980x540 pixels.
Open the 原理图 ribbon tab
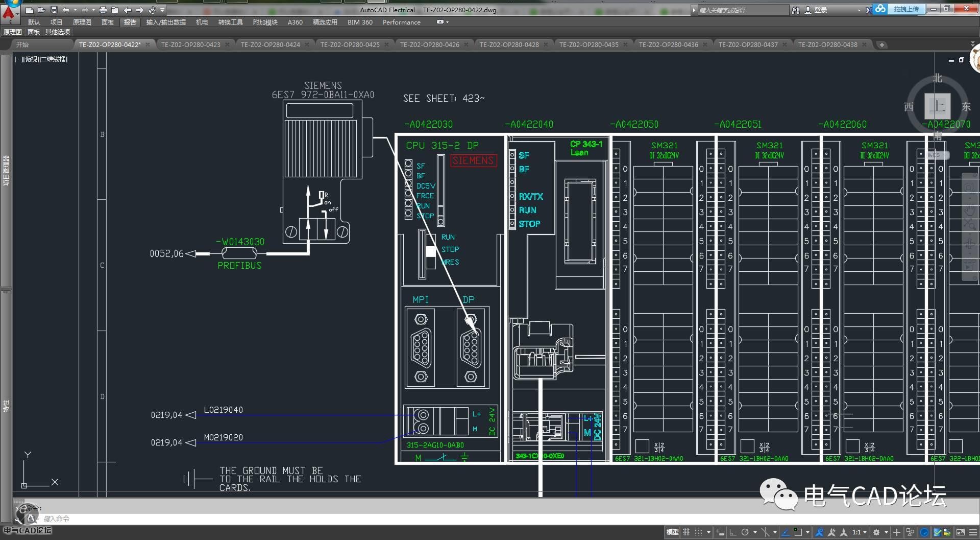[x=82, y=22]
